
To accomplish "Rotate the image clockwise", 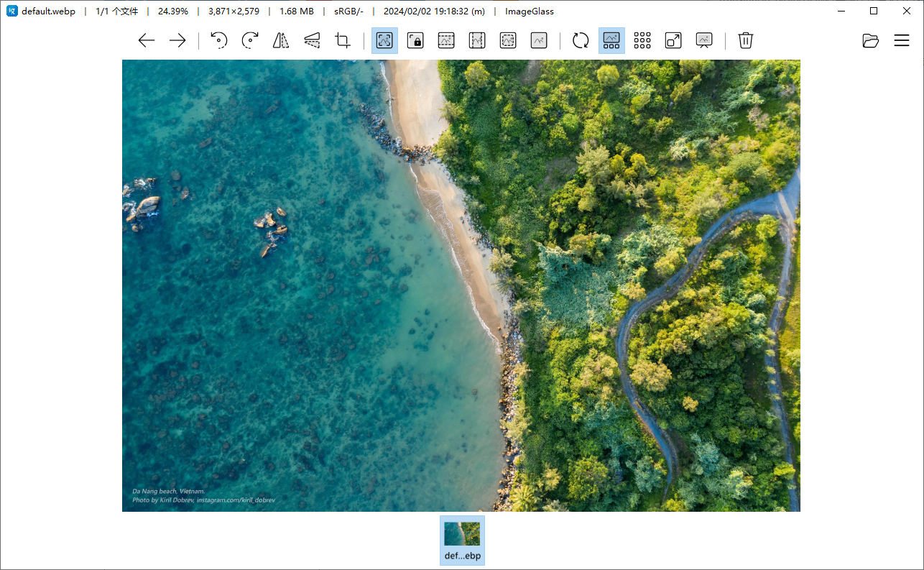I will [x=250, y=41].
